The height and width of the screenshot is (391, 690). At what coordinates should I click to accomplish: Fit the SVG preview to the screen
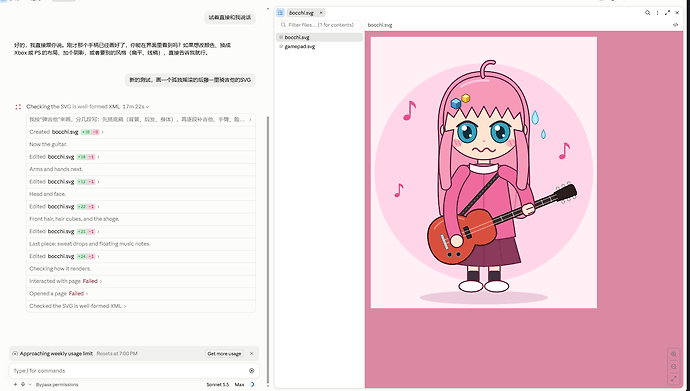[x=674, y=378]
